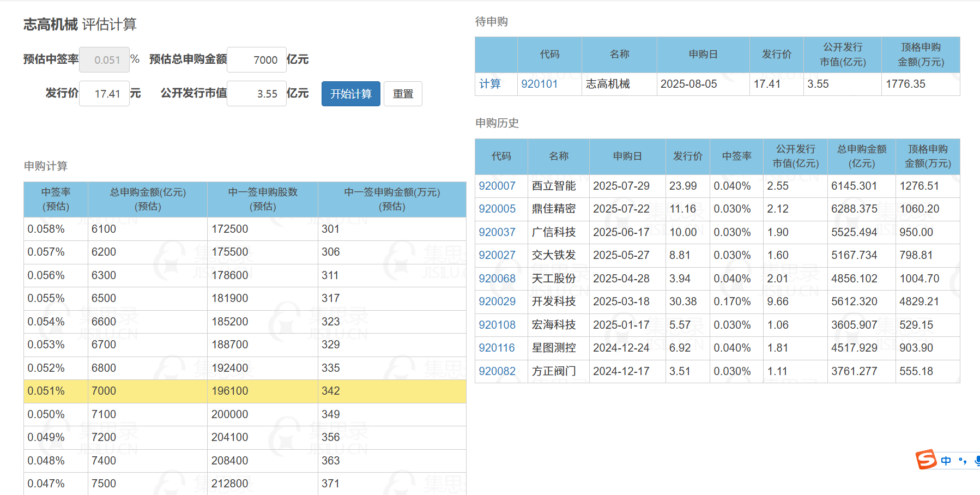
Task: Click the 重置 reset button
Action: point(403,94)
